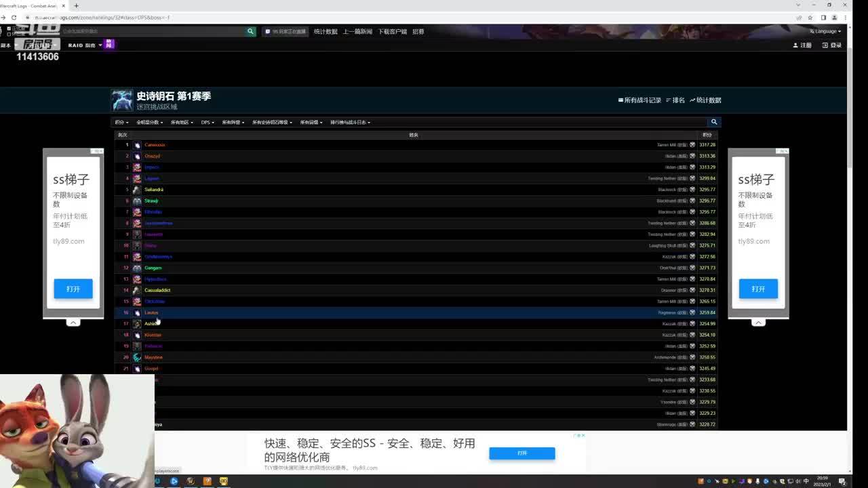Expand the DPS role dropdown
Image resolution: width=868 pixels, height=488 pixels.
208,123
